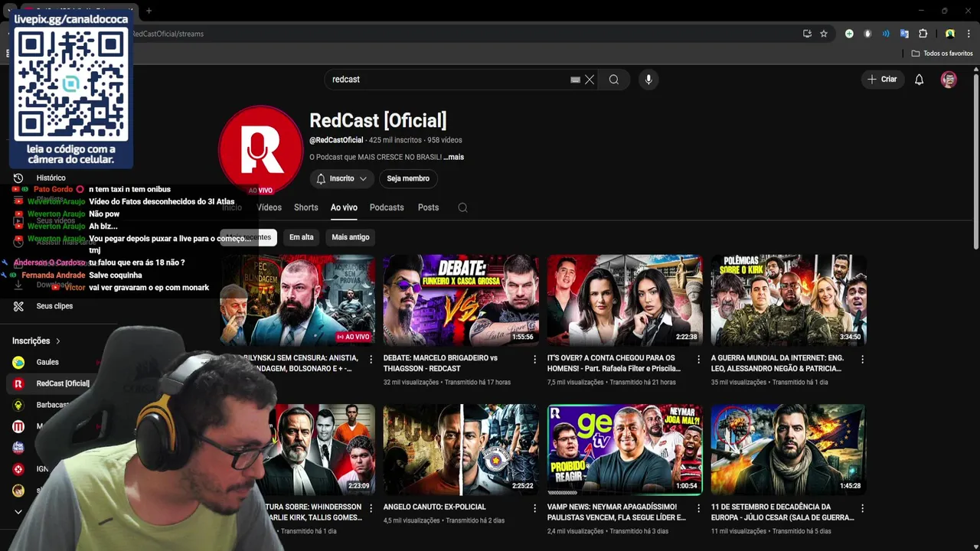Open a new browser tab with plus

pos(149,11)
